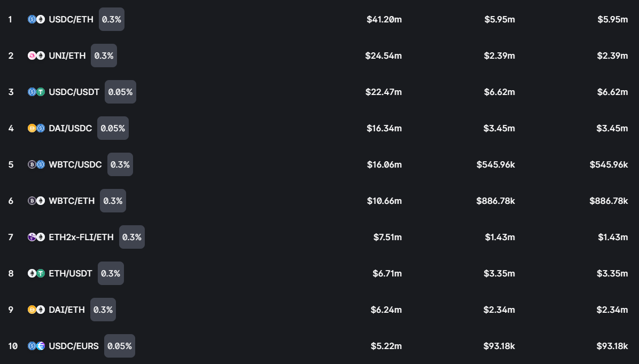Screen dimensions: 639x364
Task: Open the USDC/ETH pool link
Action: [x=71, y=19]
